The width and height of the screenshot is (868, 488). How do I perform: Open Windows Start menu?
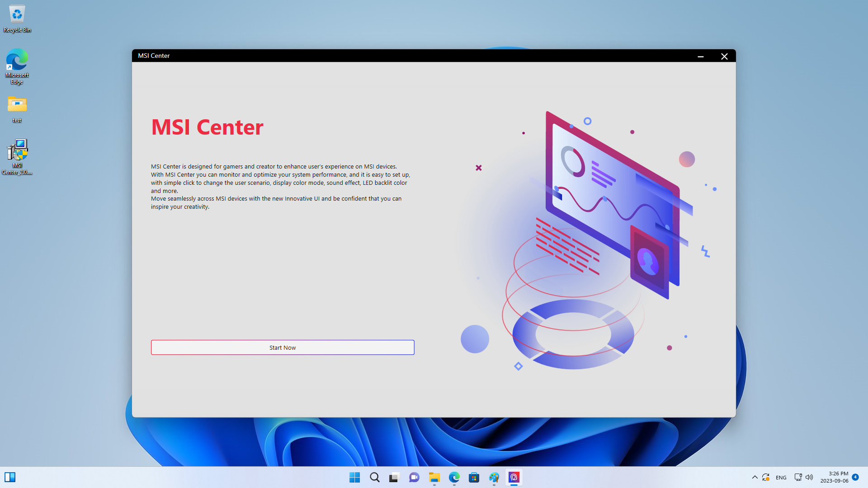[355, 477]
